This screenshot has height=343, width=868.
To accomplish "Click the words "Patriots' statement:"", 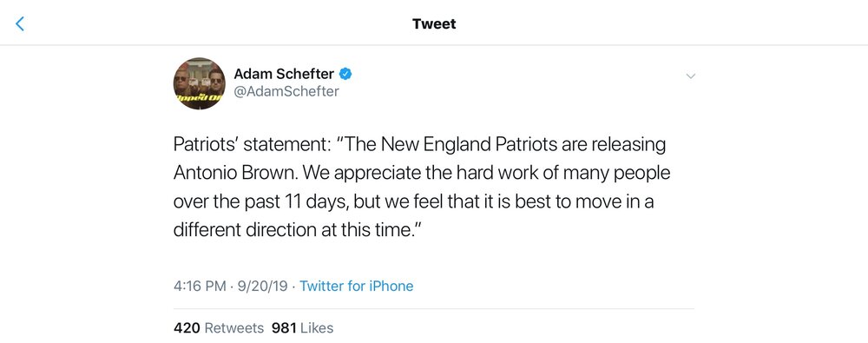I will pos(250,144).
